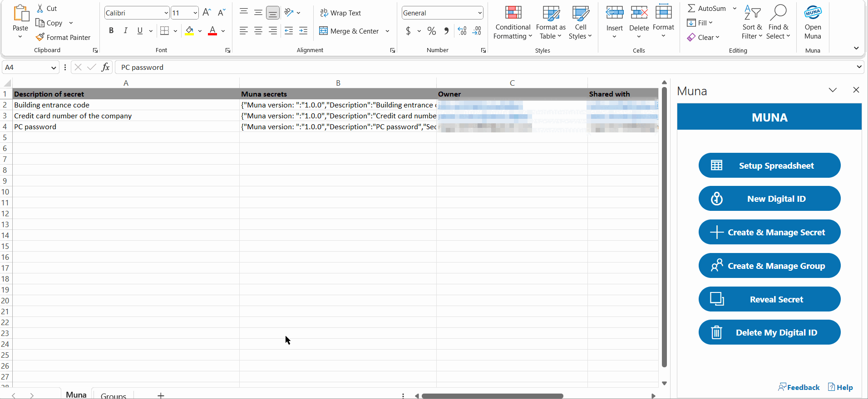Click New Digital ID button
The height and width of the screenshot is (399, 868).
tap(769, 199)
